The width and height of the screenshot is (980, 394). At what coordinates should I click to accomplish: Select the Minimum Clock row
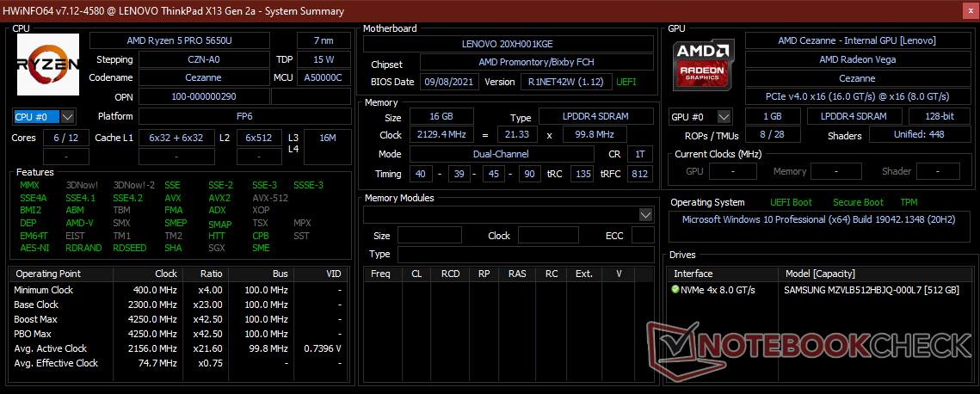[178, 291]
